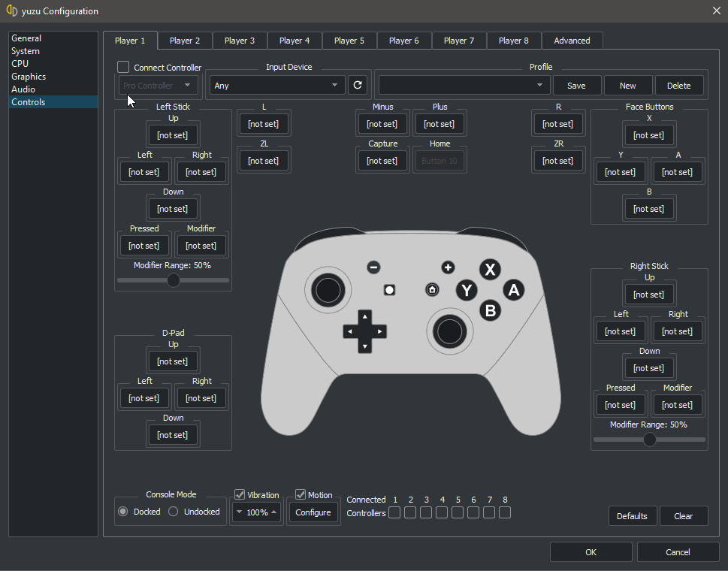728x571 pixels.
Task: Click minus button on controller image
Action: coord(373,267)
